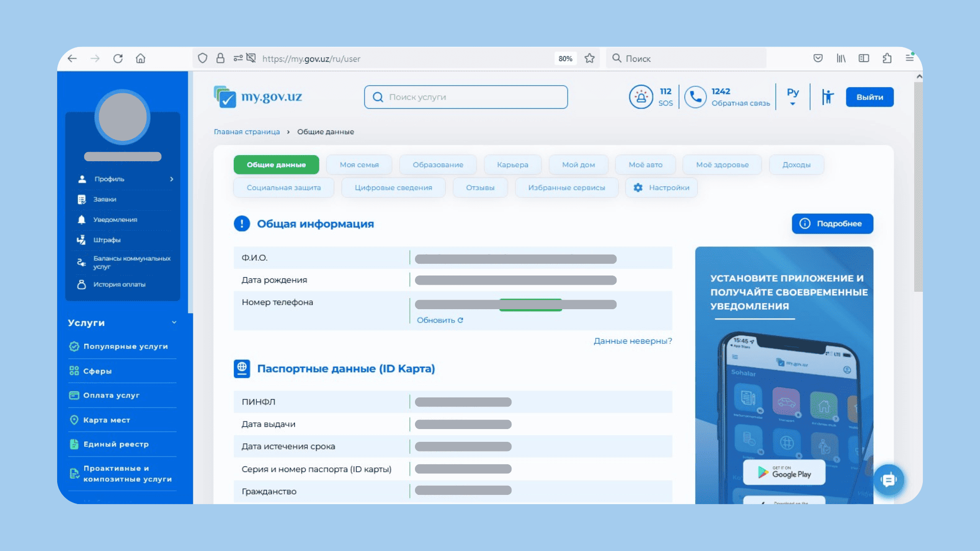The width and height of the screenshot is (980, 551).
Task: Click the my.gov.uz logo
Action: (258, 97)
